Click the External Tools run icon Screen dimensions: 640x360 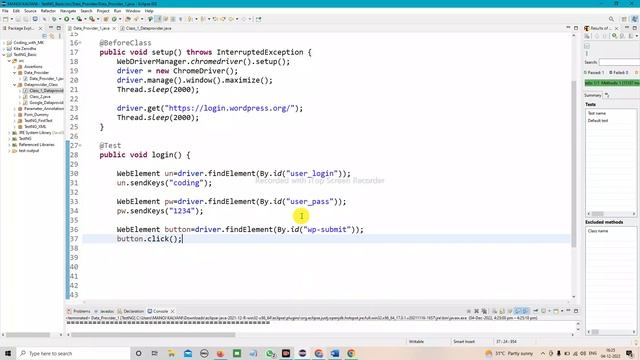click(92, 19)
